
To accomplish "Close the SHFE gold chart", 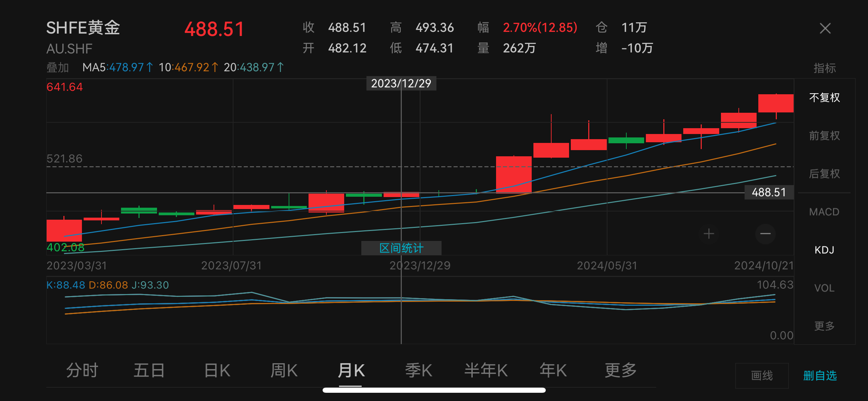I will coord(825,29).
